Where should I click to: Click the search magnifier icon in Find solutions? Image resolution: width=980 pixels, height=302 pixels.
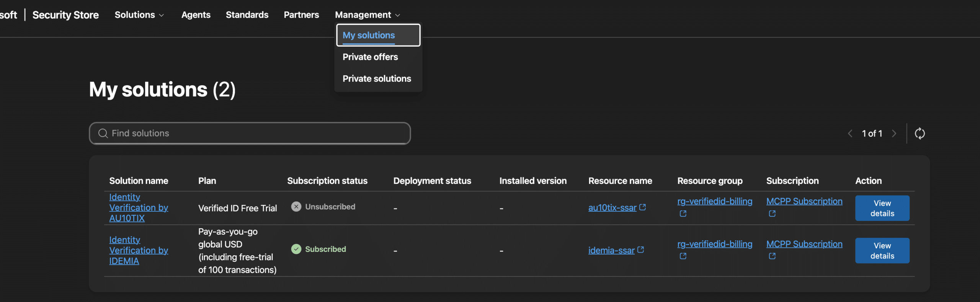point(103,133)
